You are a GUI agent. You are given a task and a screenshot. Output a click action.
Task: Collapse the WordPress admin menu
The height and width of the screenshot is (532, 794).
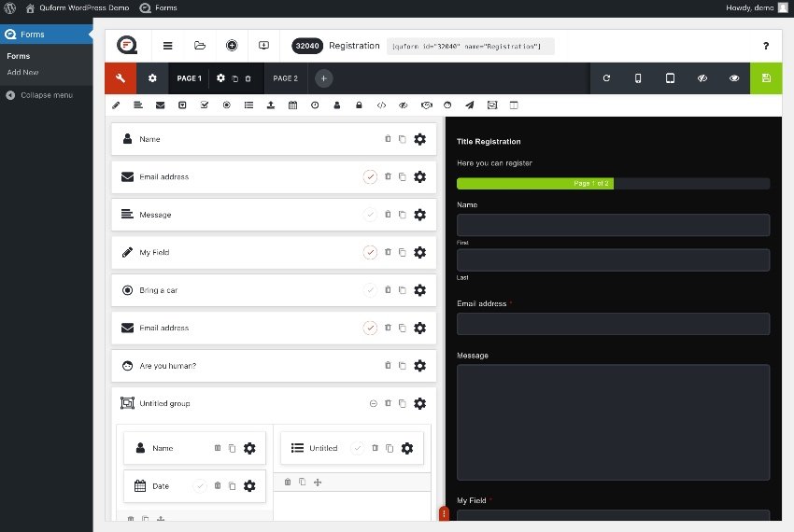39,95
